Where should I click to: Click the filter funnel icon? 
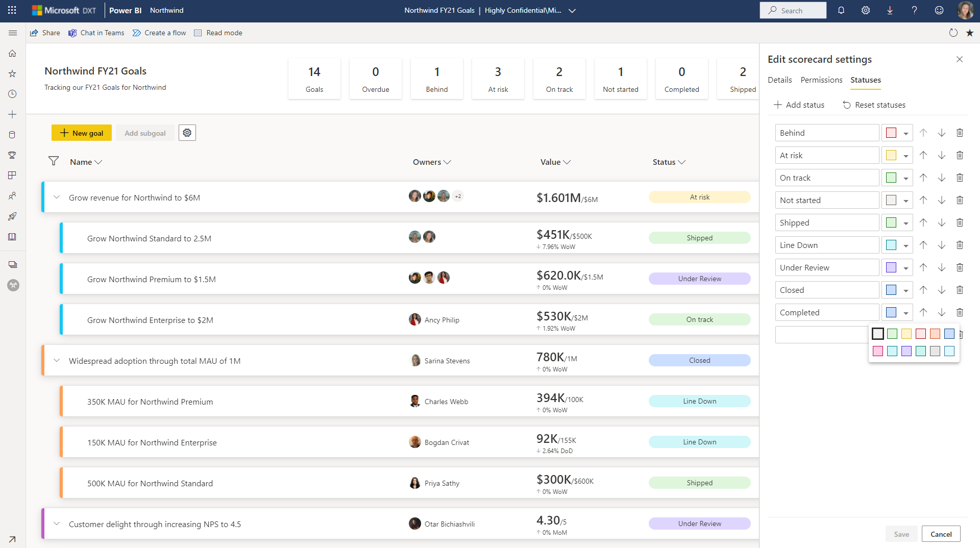[53, 161]
